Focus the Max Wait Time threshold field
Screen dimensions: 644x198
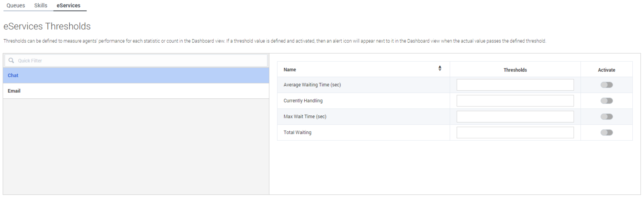(515, 117)
